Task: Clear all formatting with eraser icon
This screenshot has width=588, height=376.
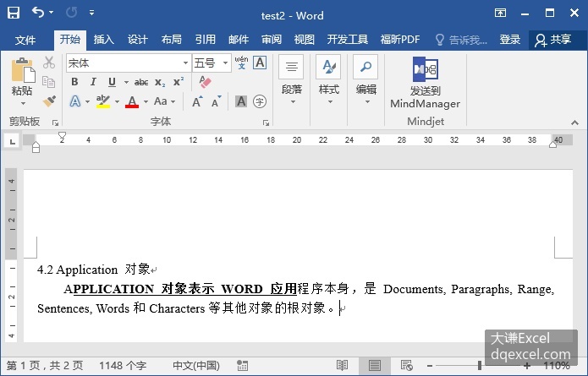Action: [x=205, y=82]
